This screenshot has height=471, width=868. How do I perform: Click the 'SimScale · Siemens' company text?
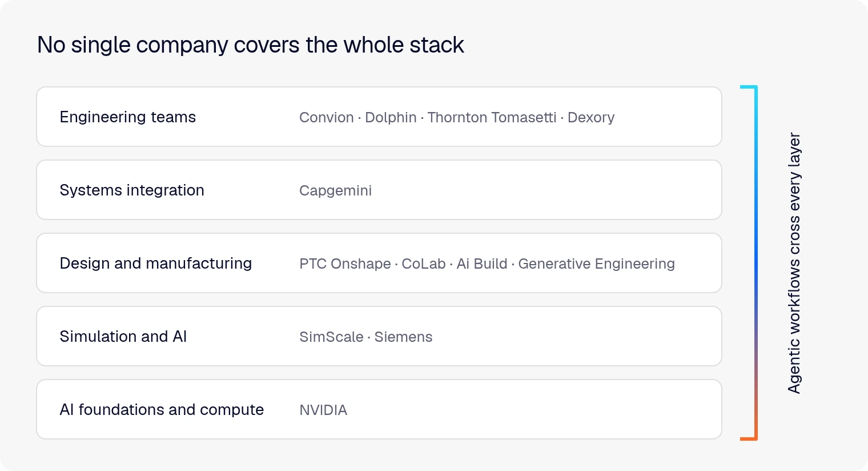tap(366, 337)
